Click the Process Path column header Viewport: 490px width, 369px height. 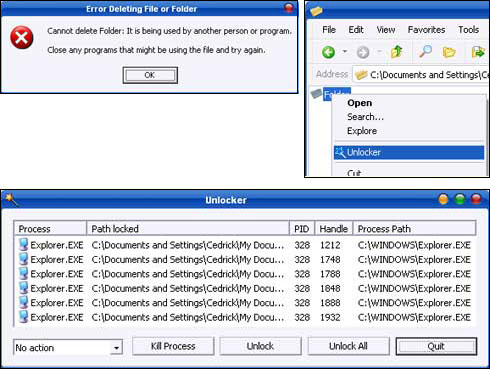tap(414, 229)
